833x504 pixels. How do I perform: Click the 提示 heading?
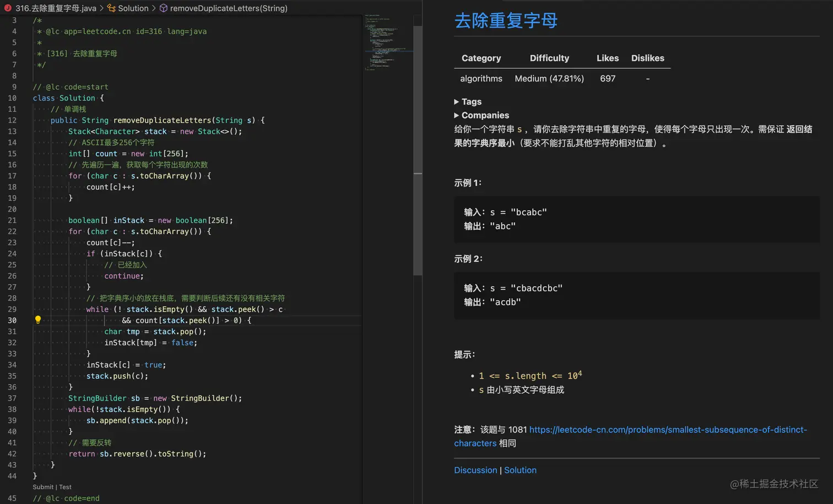click(464, 355)
